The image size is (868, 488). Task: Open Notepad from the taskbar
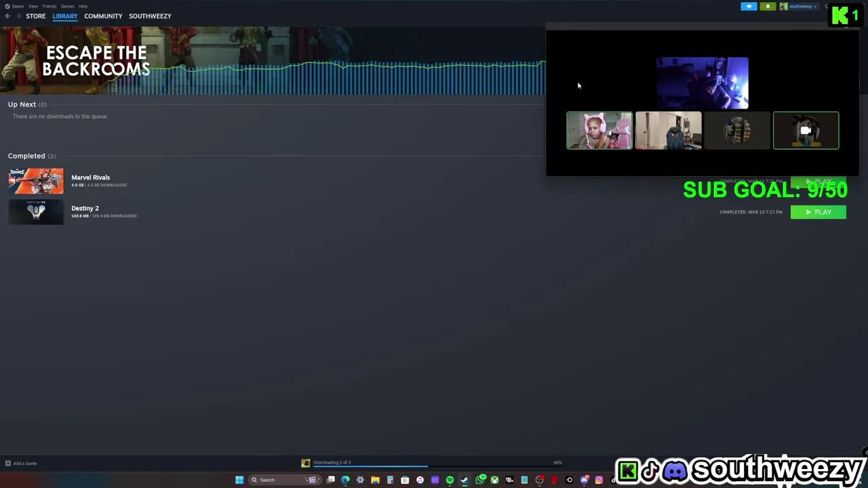click(x=524, y=480)
